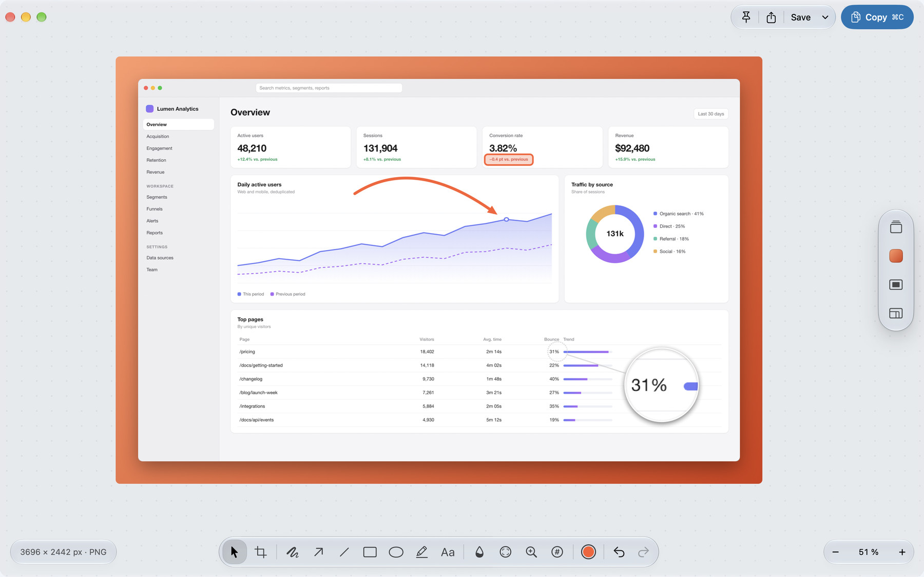
Task: Copy the image with the Copy button
Action: pos(877,17)
